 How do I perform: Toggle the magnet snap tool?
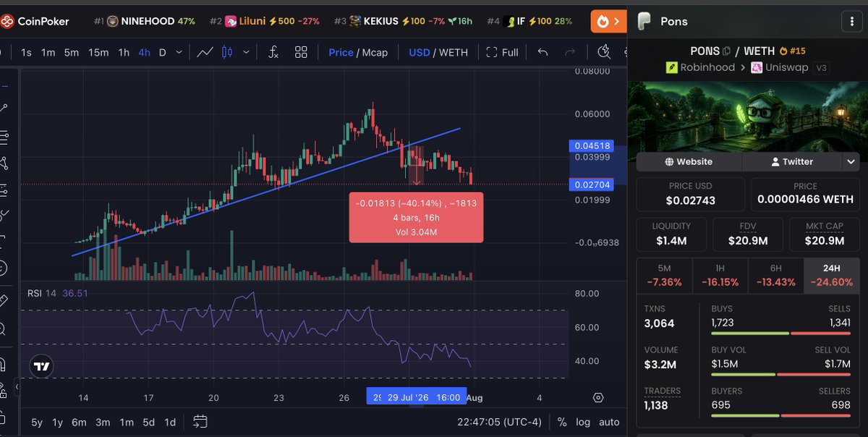(x=3, y=363)
